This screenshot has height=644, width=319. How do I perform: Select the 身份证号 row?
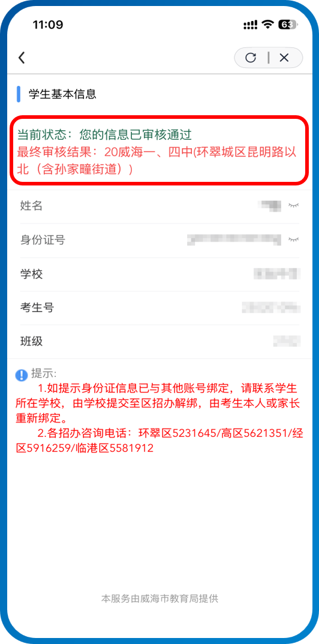click(159, 240)
